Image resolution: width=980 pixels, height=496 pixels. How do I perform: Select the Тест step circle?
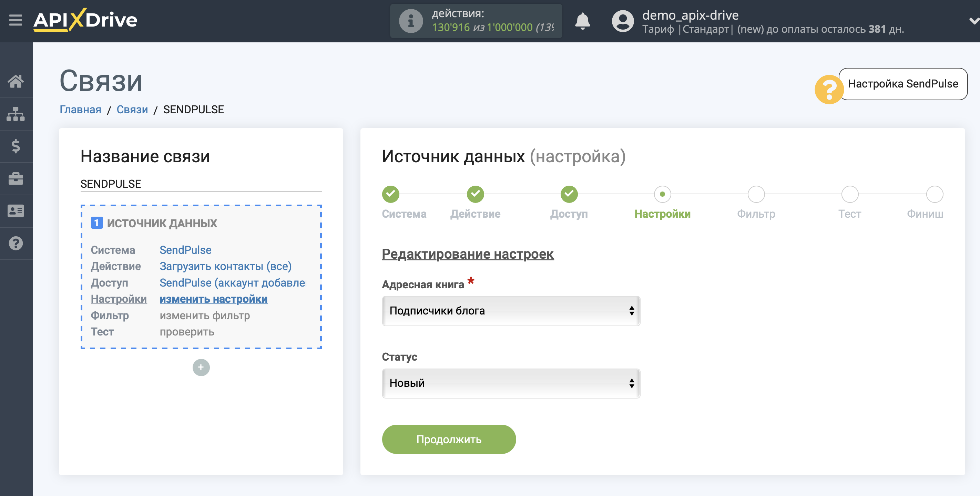click(849, 194)
